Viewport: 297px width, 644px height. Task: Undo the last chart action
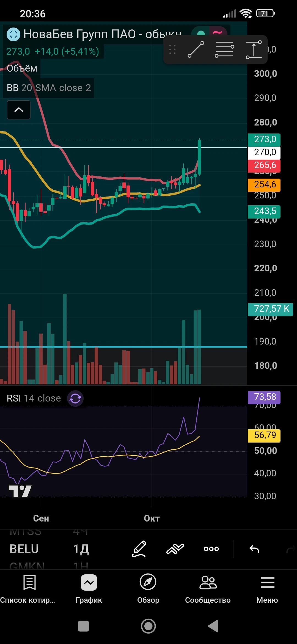click(x=254, y=549)
